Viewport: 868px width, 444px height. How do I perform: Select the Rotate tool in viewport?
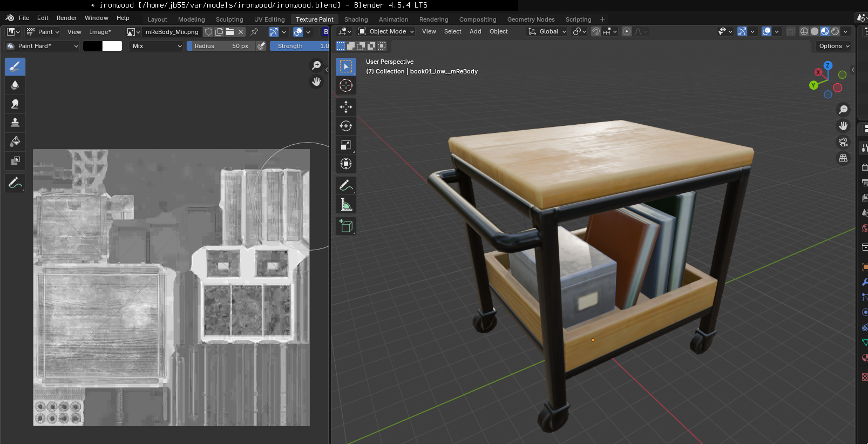point(346,126)
